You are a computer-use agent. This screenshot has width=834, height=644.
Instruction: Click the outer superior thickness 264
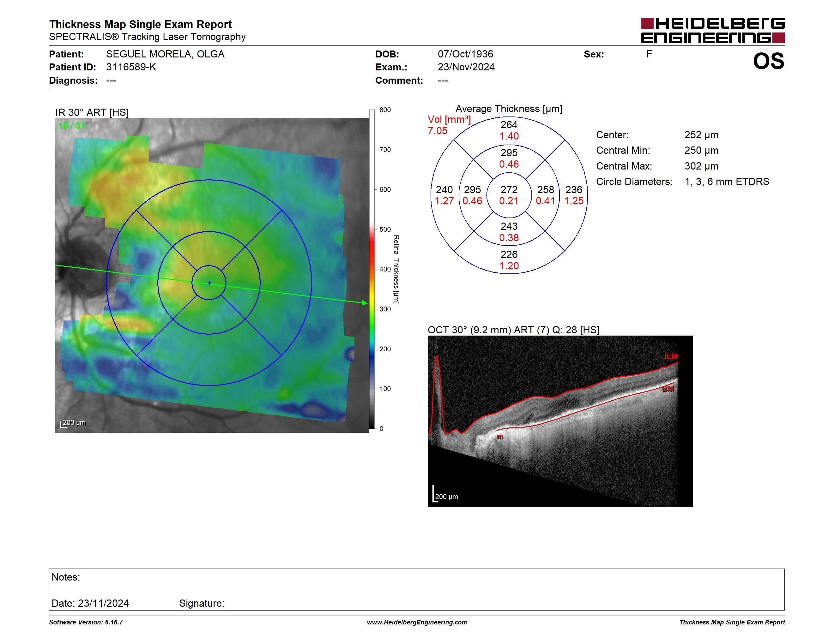509,125
